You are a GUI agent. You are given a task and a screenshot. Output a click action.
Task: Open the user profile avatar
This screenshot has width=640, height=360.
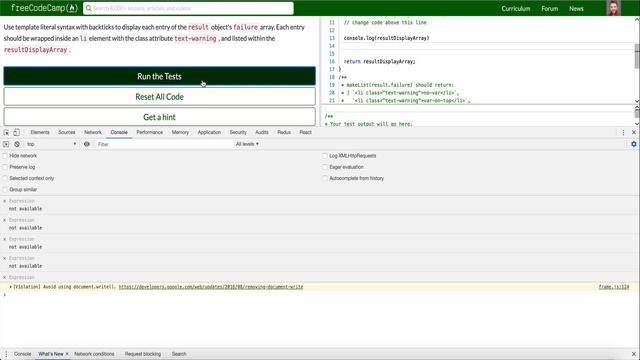(613, 8)
